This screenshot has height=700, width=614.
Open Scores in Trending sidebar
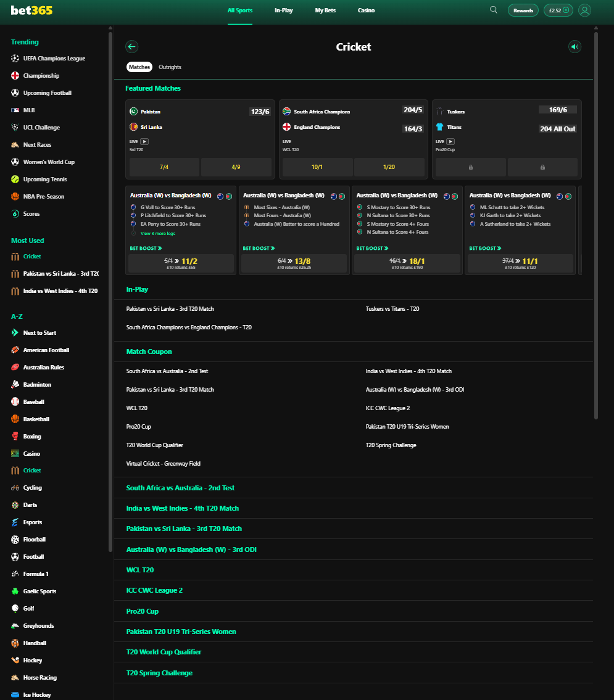pos(31,214)
